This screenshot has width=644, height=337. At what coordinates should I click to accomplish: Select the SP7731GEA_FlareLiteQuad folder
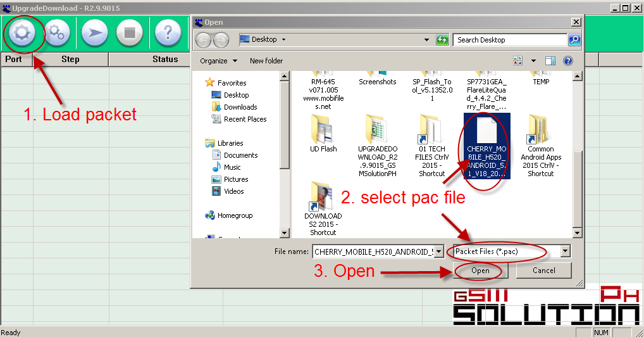click(486, 91)
